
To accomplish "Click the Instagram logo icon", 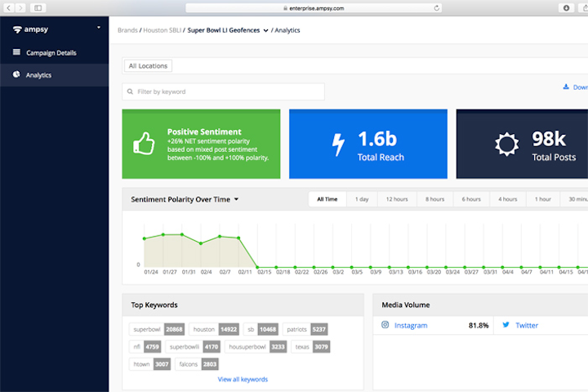I will [x=385, y=325].
